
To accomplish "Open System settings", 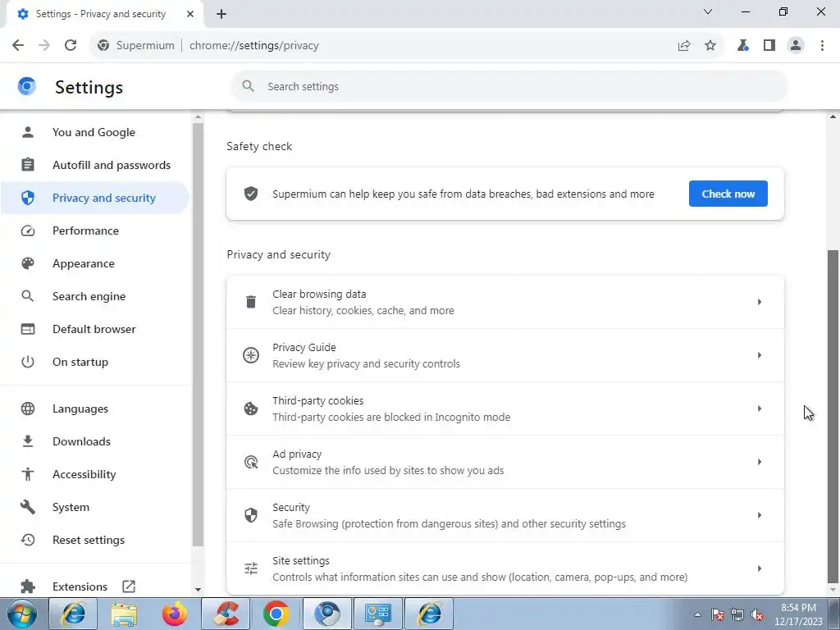I will [x=94, y=507].
